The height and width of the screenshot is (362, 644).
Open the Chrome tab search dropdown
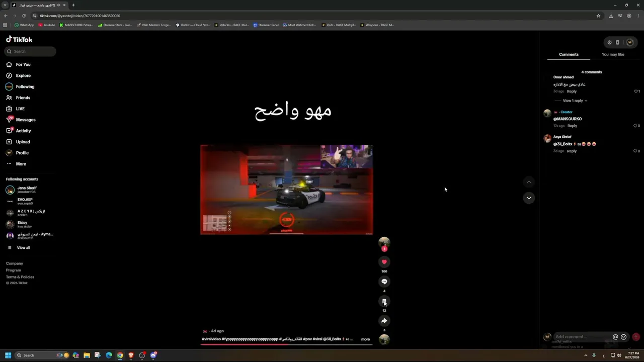point(5,5)
